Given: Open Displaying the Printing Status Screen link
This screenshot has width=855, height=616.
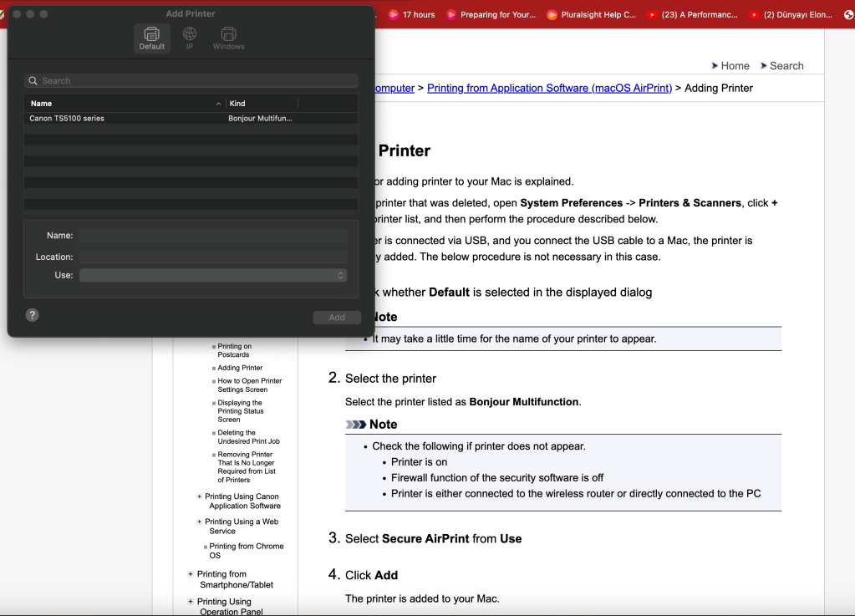Looking at the screenshot, I should (241, 411).
